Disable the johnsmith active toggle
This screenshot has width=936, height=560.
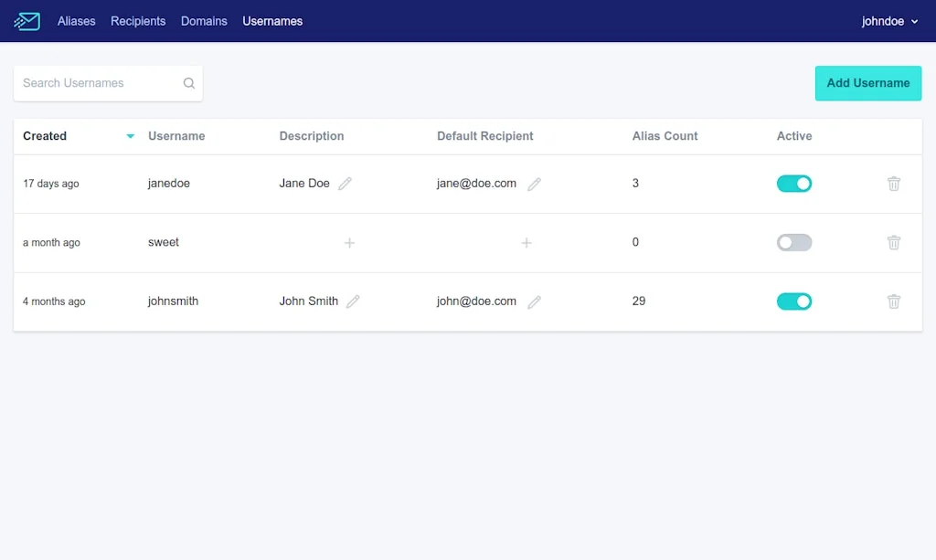click(x=793, y=301)
